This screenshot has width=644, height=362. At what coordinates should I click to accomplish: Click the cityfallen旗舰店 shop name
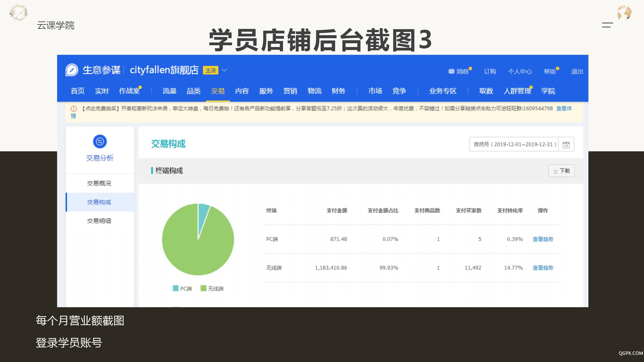(x=164, y=70)
